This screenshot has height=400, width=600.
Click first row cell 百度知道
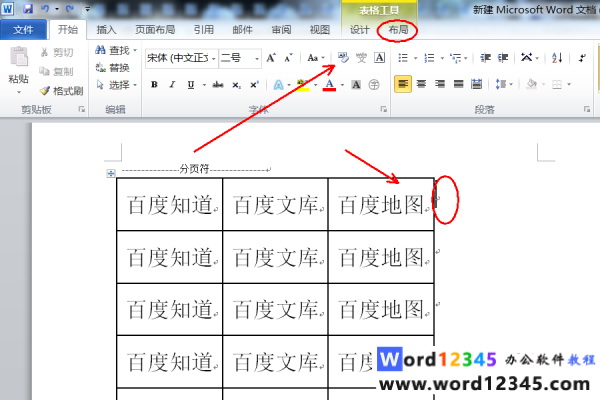tap(170, 204)
